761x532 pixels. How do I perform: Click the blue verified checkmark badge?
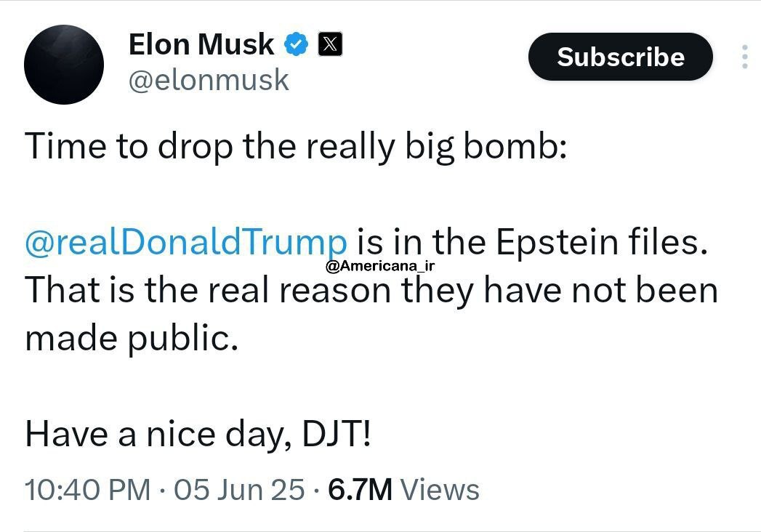tap(296, 45)
